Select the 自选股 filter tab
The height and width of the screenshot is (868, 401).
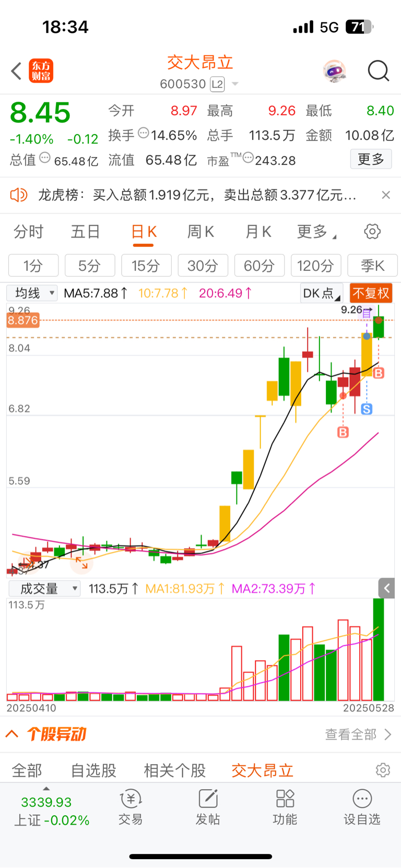[93, 770]
